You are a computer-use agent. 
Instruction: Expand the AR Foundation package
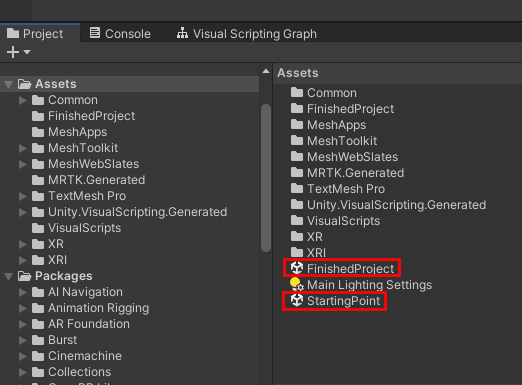23,324
